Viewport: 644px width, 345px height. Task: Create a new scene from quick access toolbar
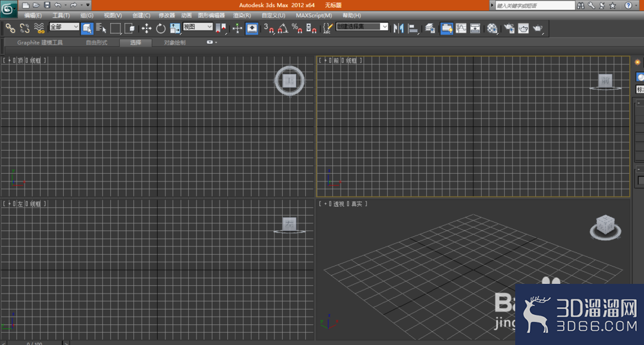(26, 5)
